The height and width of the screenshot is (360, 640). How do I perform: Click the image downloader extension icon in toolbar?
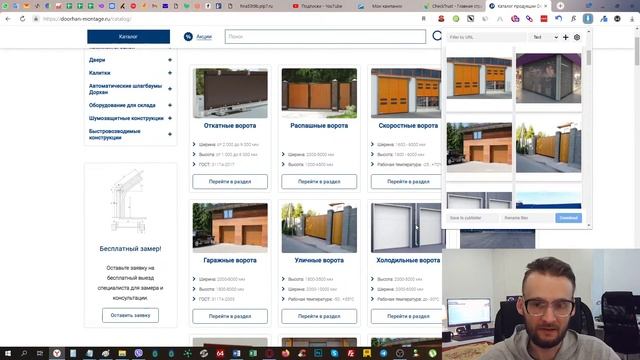coord(588,19)
